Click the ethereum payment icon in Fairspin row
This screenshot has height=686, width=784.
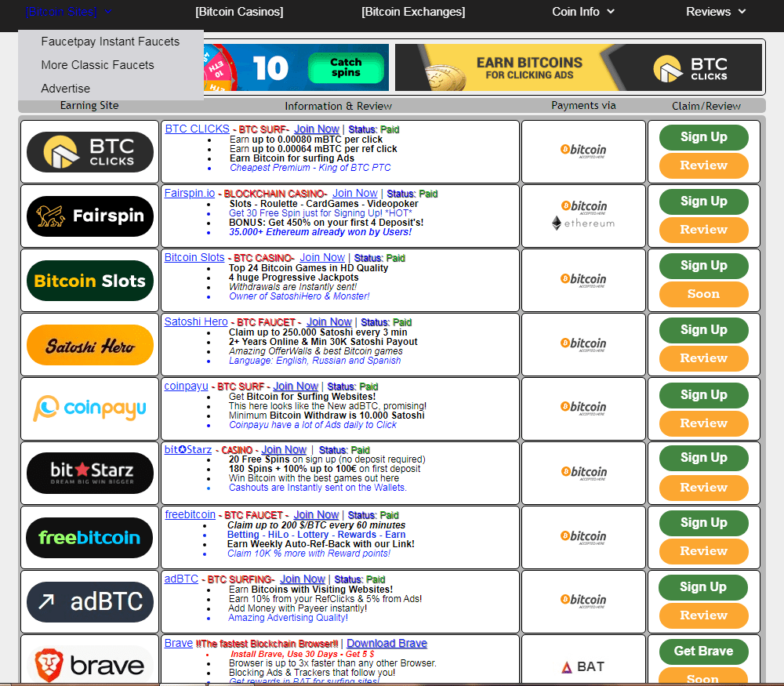[583, 223]
